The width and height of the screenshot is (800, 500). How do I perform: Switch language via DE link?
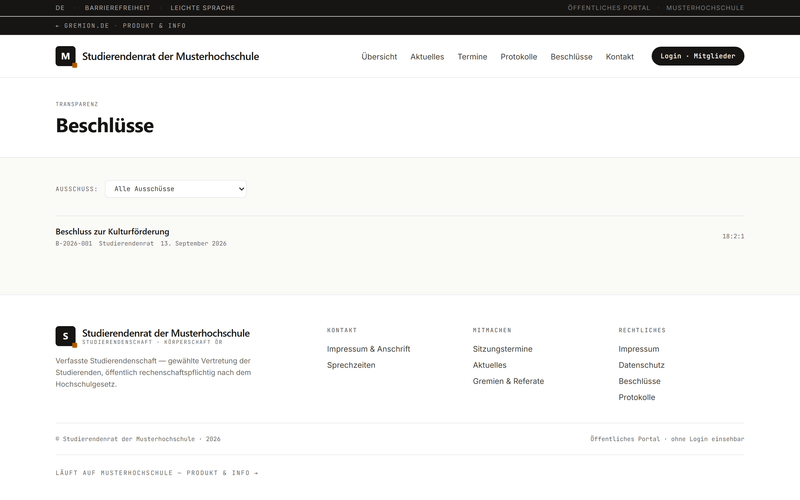pyautogui.click(x=60, y=8)
